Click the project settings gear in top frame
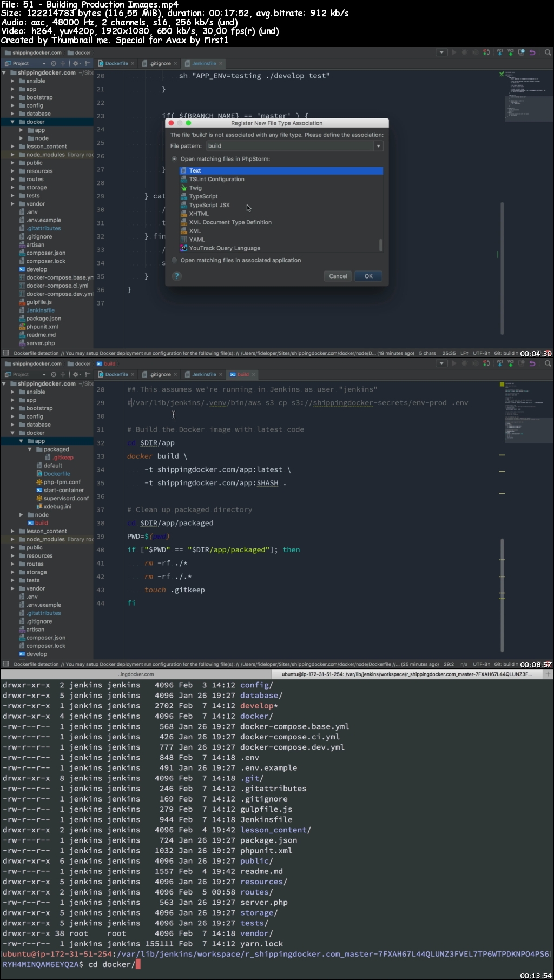 pyautogui.click(x=76, y=63)
